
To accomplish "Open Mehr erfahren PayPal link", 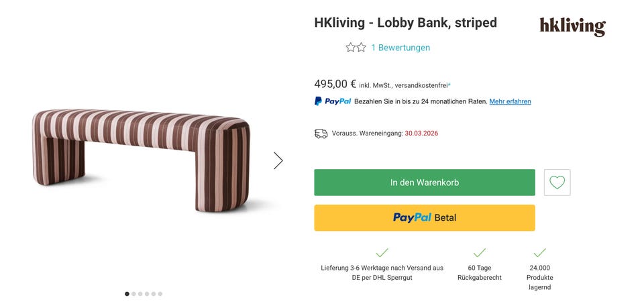I will (x=510, y=101).
